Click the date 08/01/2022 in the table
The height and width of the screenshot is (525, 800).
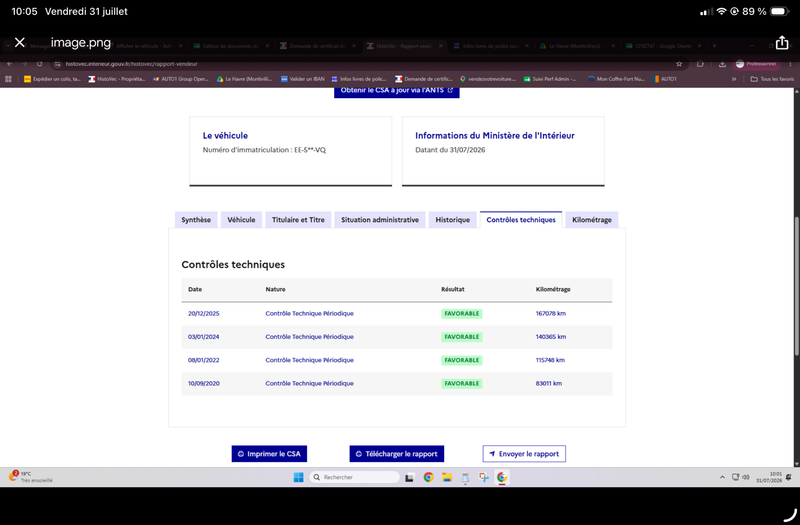tap(204, 360)
